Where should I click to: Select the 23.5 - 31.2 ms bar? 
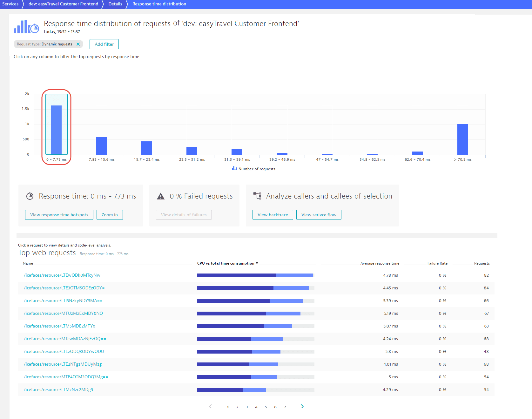point(192,151)
